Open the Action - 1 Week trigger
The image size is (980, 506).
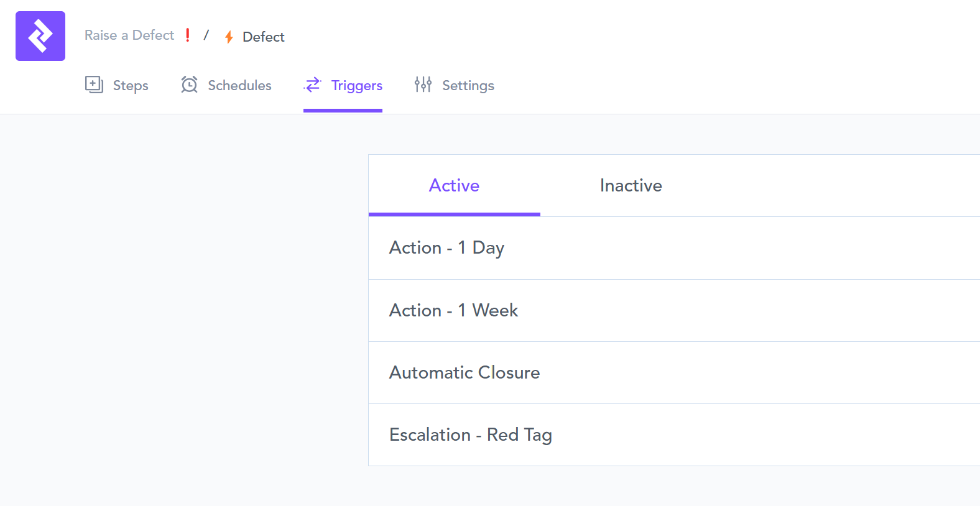point(453,310)
